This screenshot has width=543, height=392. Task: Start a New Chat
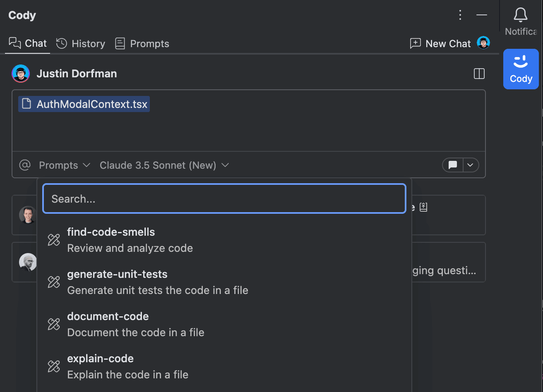click(x=440, y=43)
